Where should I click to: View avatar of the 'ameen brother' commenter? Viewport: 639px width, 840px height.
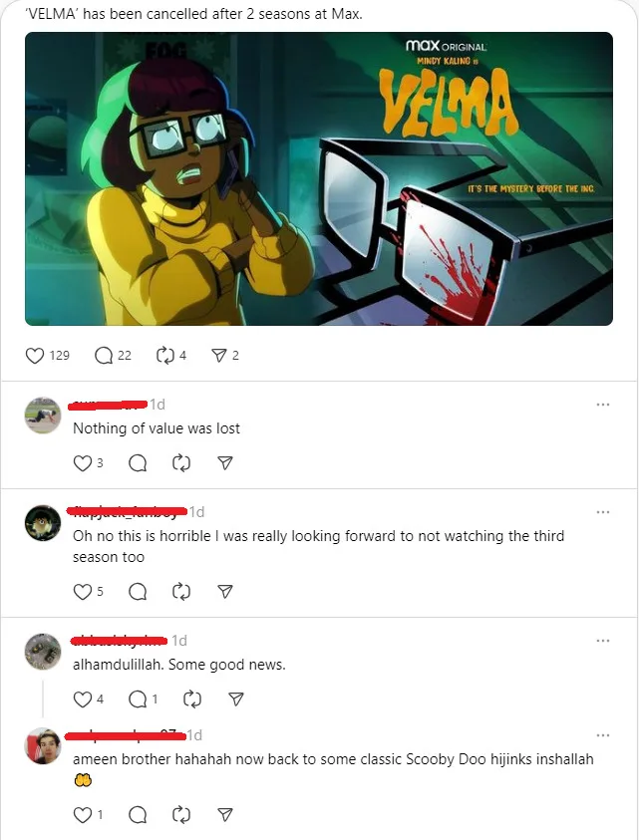43,745
